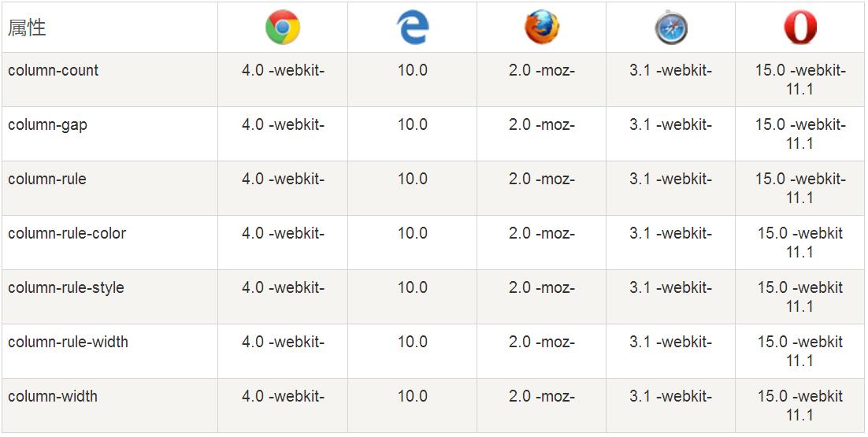The image size is (868, 437).
Task: Select the column-rule property cell
Action: [x=109, y=188]
